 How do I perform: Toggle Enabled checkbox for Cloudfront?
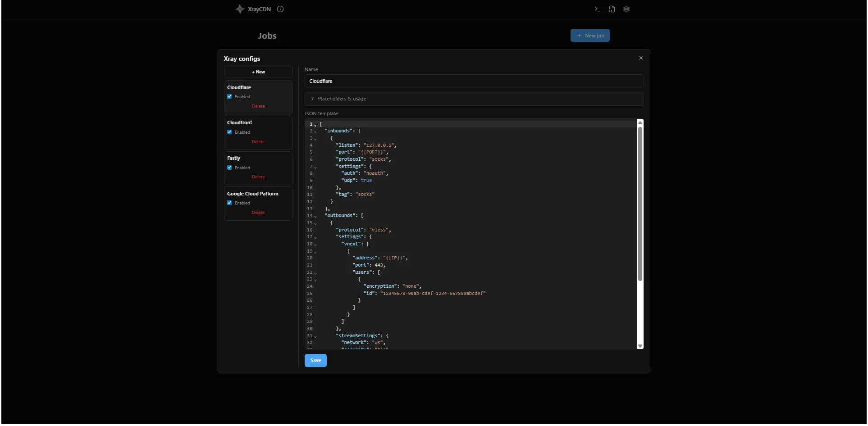tap(229, 132)
